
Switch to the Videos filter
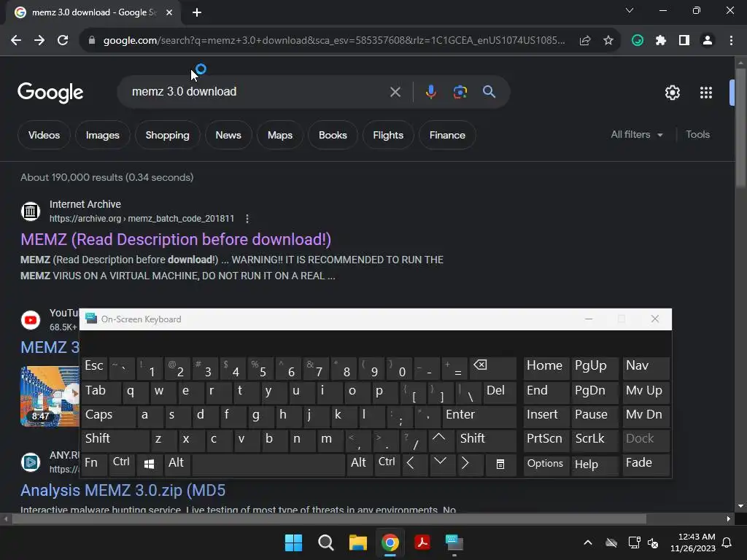point(44,135)
